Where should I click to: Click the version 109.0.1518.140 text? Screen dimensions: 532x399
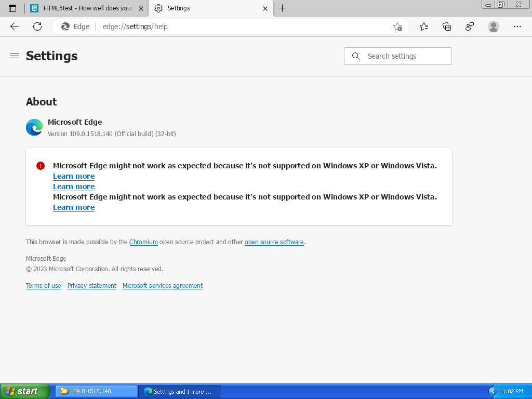pos(112,134)
